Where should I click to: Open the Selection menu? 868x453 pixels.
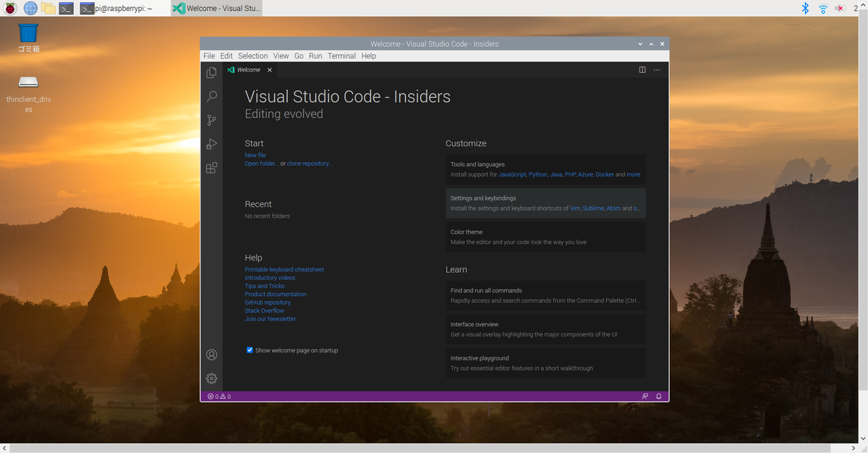[252, 56]
